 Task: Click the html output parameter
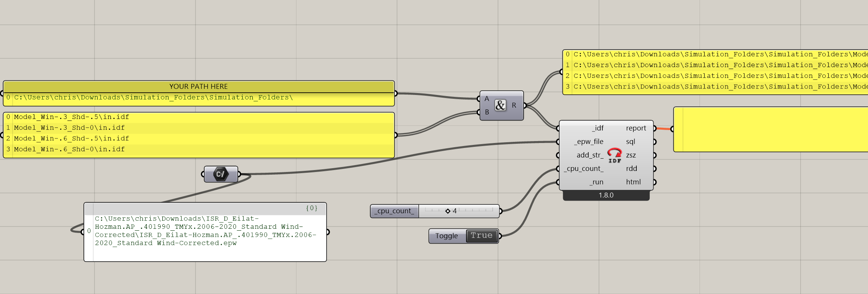(x=633, y=182)
